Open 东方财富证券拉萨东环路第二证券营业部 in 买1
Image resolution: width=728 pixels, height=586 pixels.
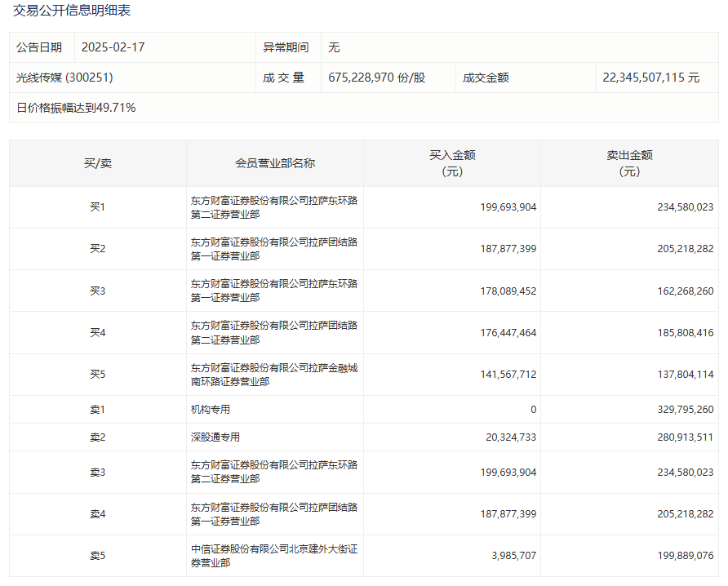[273, 207]
